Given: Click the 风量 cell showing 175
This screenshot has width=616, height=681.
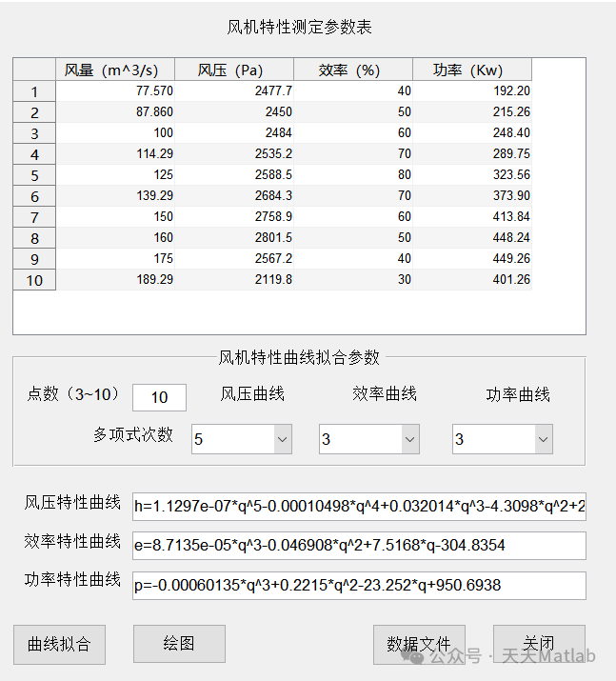Looking at the screenshot, I should click(x=115, y=259).
